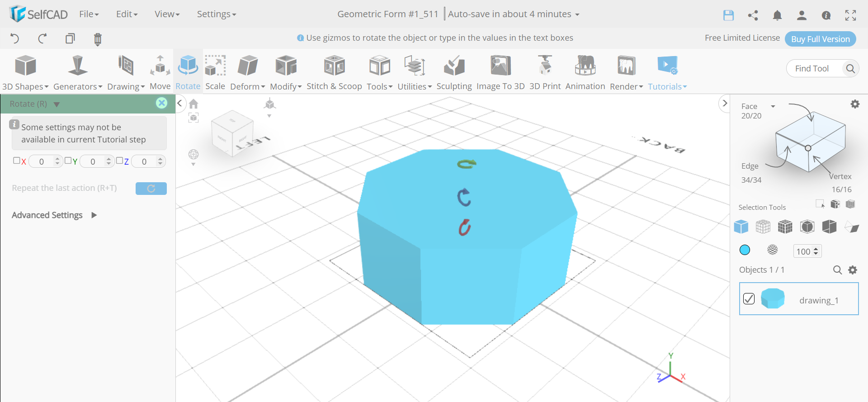
Task: Select the drawing_1 object thumbnail
Action: pos(773,299)
